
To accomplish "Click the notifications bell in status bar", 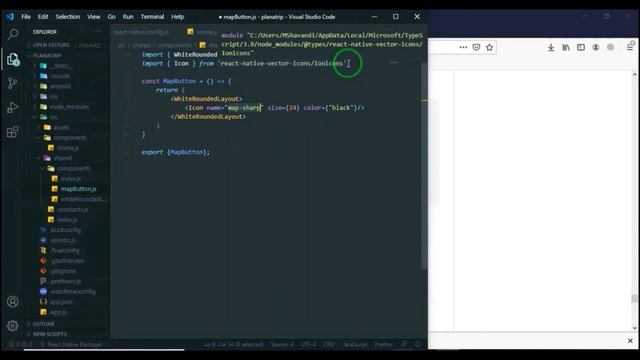I will click(418, 344).
